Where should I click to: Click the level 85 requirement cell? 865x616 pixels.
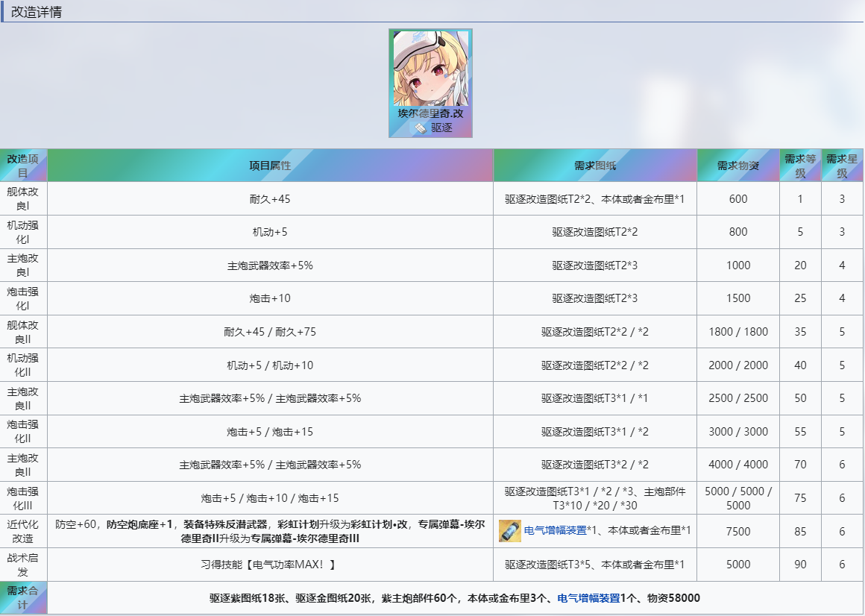coord(800,531)
